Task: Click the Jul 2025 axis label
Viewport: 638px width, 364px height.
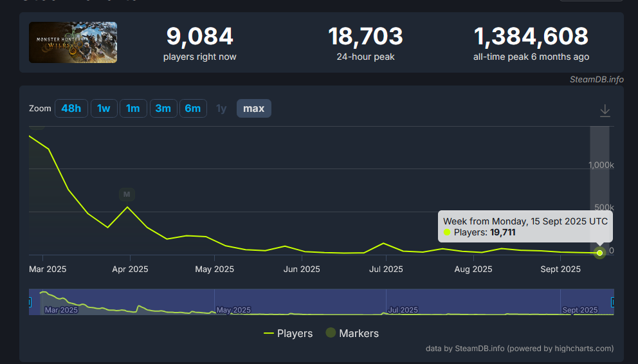Action: pyautogui.click(x=386, y=269)
